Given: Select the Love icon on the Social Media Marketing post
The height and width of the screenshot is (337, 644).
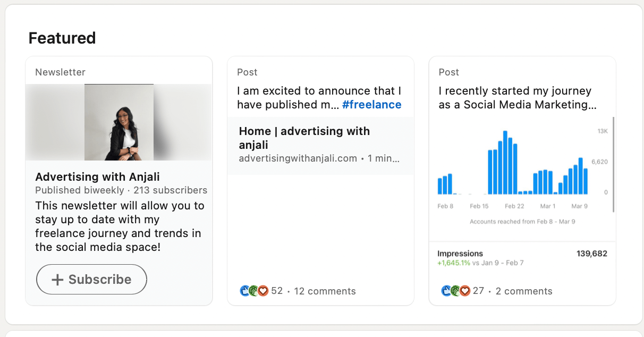Looking at the screenshot, I should [463, 291].
